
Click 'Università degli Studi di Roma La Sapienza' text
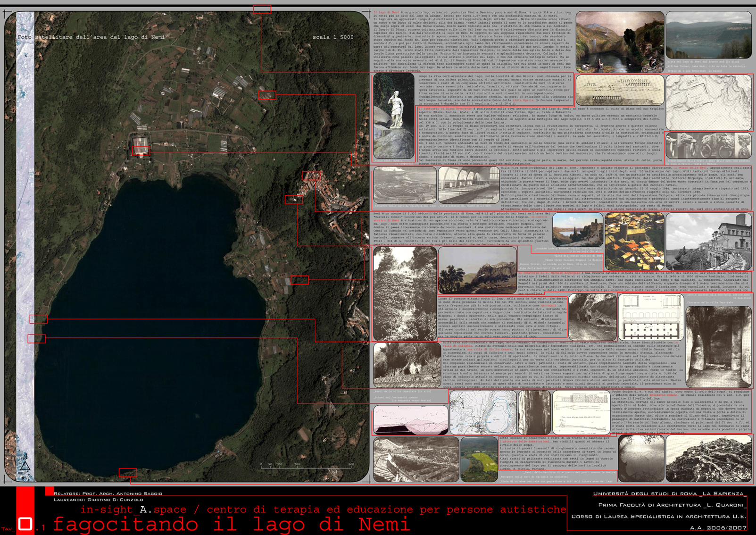pos(669,493)
